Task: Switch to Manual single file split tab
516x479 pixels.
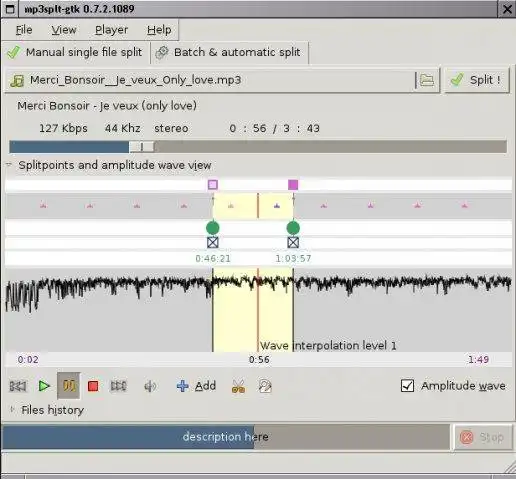Action: 75,52
